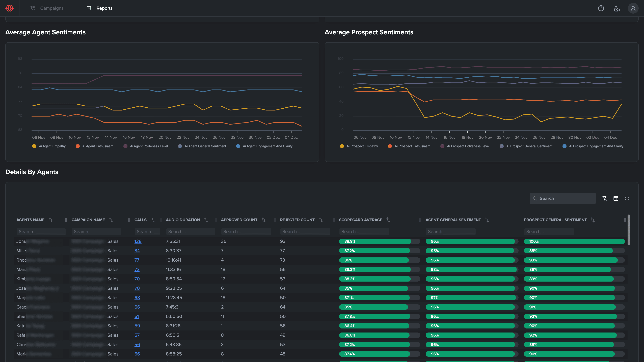Click the red app logo icon
Screen dimensions: 644x362
(x=10, y=8)
